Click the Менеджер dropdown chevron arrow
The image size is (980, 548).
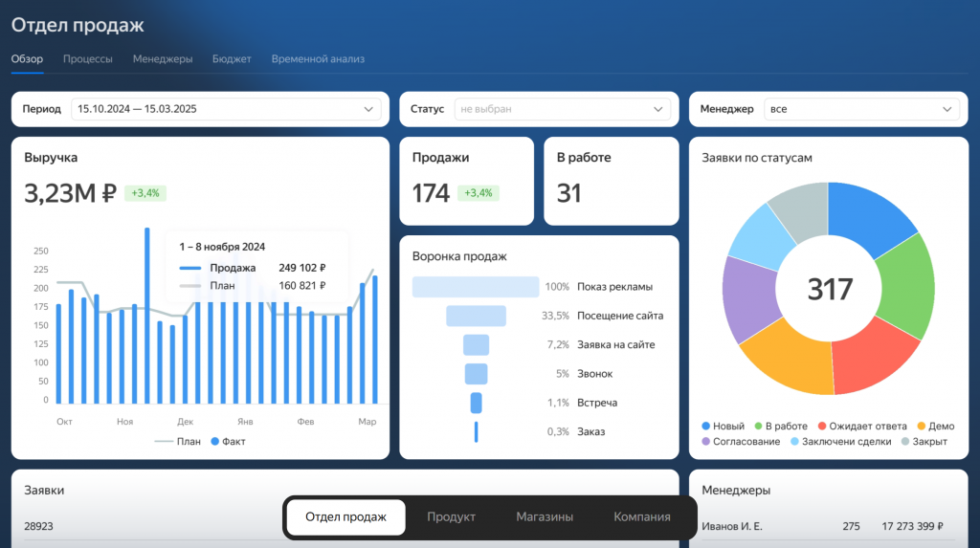[x=947, y=109]
